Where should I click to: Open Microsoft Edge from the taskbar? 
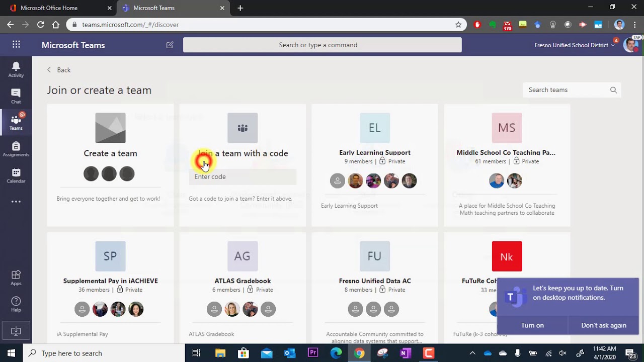tap(336, 353)
